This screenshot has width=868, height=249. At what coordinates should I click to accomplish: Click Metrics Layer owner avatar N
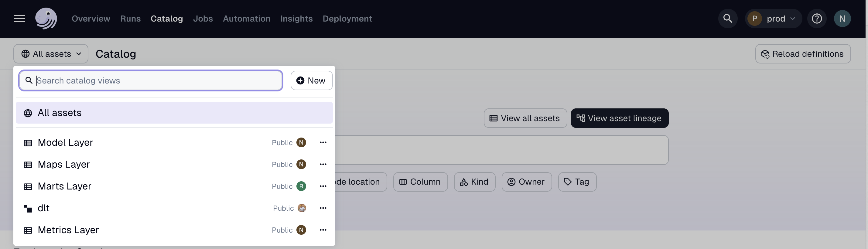301,230
